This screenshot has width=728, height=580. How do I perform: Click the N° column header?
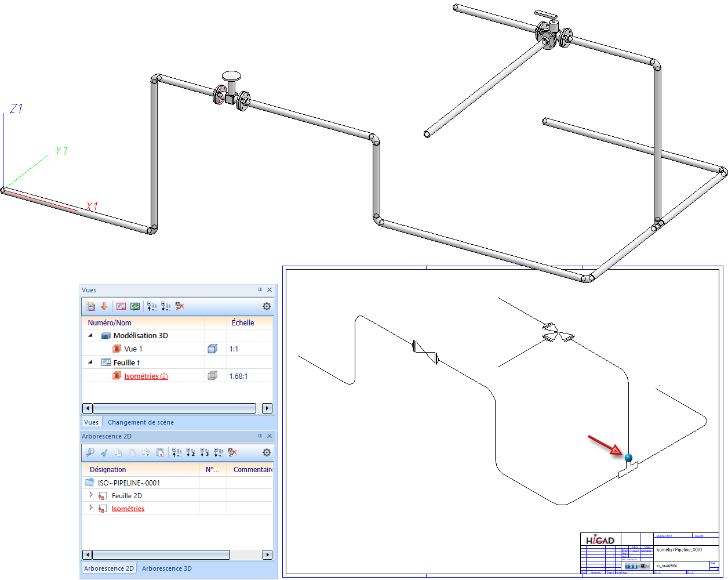tap(213, 469)
